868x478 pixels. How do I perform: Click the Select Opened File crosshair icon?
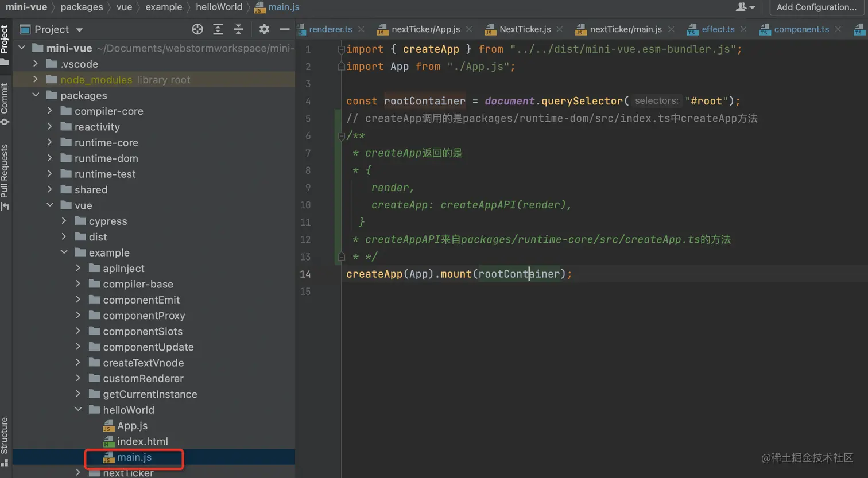(x=197, y=29)
